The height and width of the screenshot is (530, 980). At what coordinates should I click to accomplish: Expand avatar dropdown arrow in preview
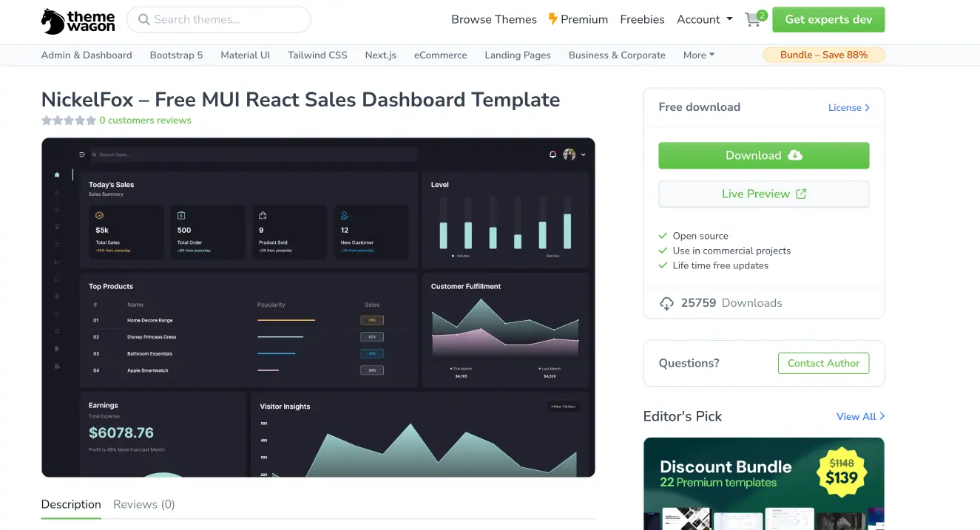pos(583,154)
